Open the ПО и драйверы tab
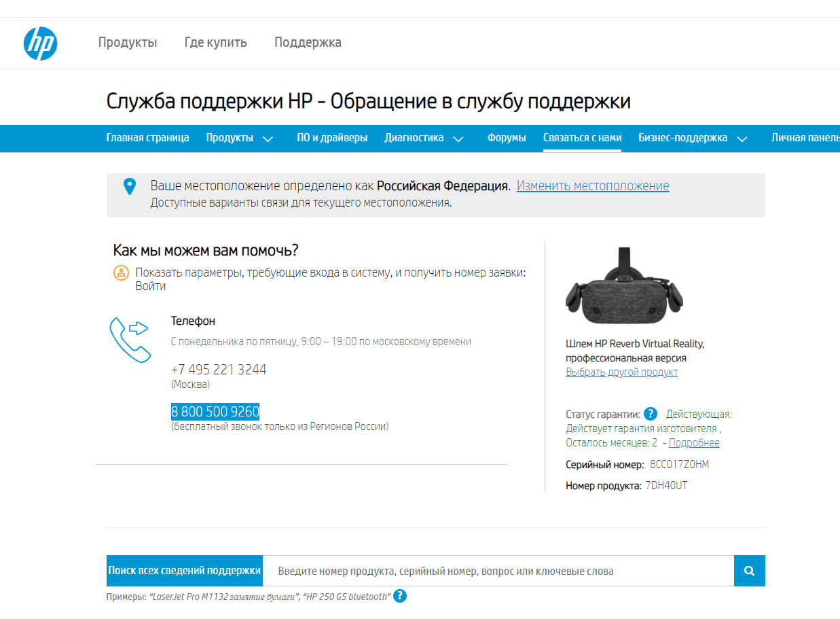840x619 pixels. point(332,138)
